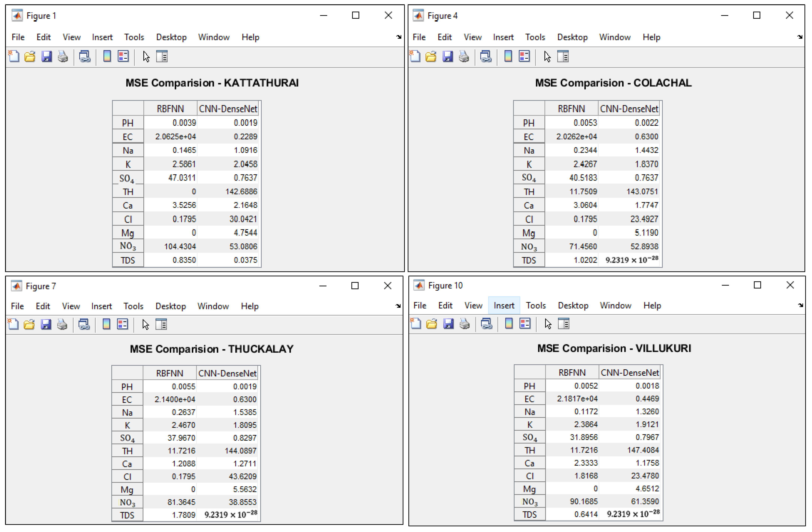
Task: Click Link Plot icon in Figure 1 toolbar
Action: tap(85, 56)
